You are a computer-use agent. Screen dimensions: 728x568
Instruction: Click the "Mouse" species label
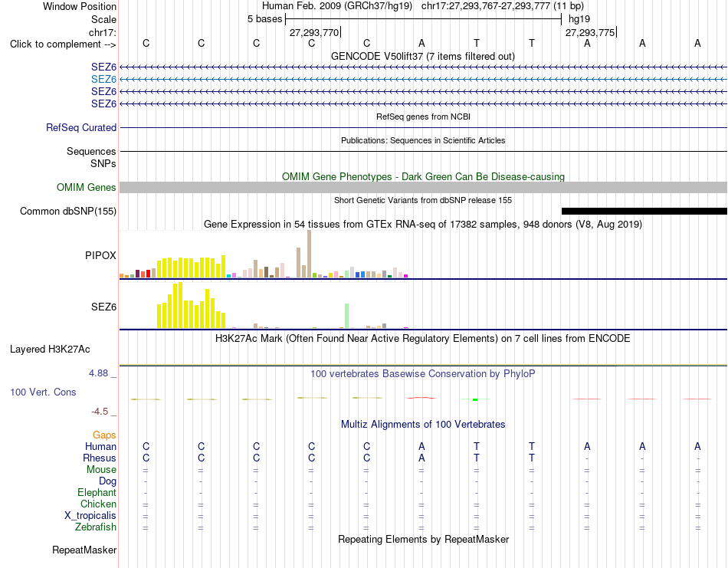pos(101,470)
